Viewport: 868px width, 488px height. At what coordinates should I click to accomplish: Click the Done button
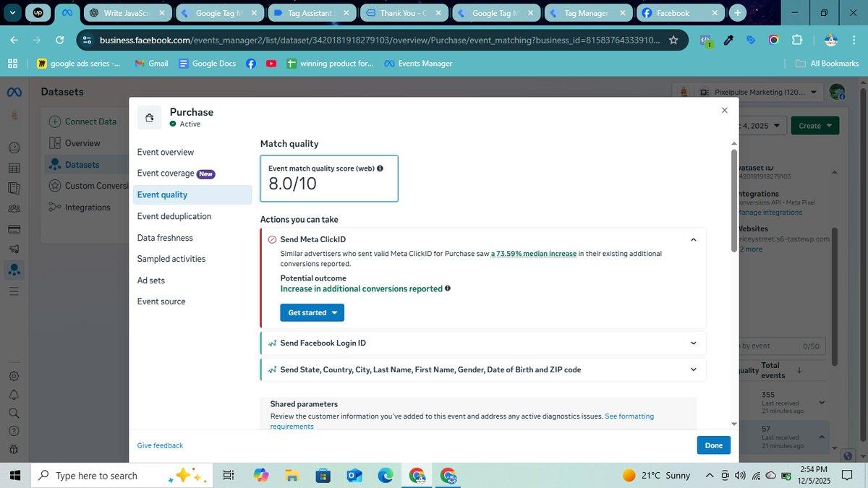pos(714,445)
